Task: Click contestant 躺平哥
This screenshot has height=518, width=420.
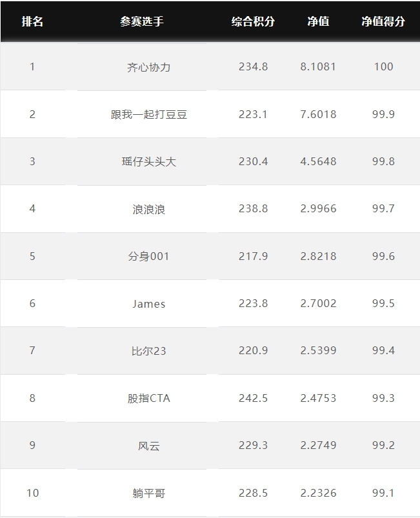Action: click(x=148, y=493)
